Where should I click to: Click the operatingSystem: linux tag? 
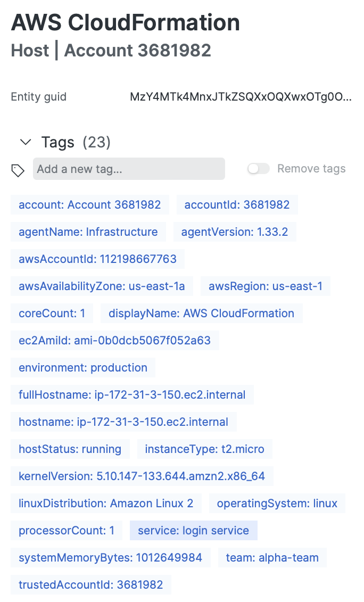coord(277,503)
